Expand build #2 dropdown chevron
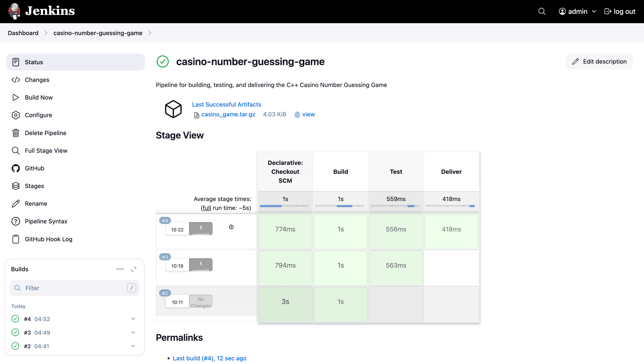This screenshot has width=644, height=364. coord(133,346)
